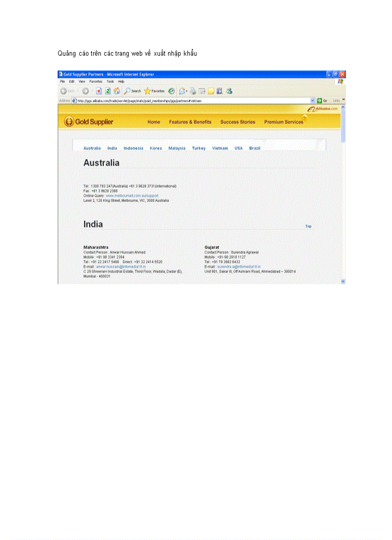This screenshot has width=392, height=540.
Task: Click the Top link in the India section
Action: pyautogui.click(x=309, y=226)
